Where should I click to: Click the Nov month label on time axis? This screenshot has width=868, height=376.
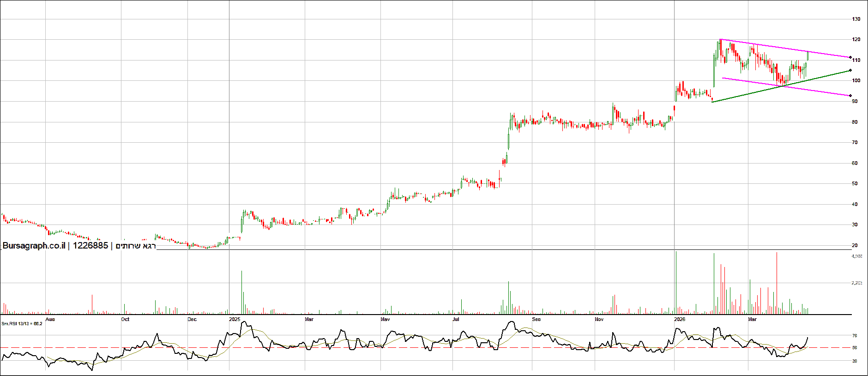(599, 319)
